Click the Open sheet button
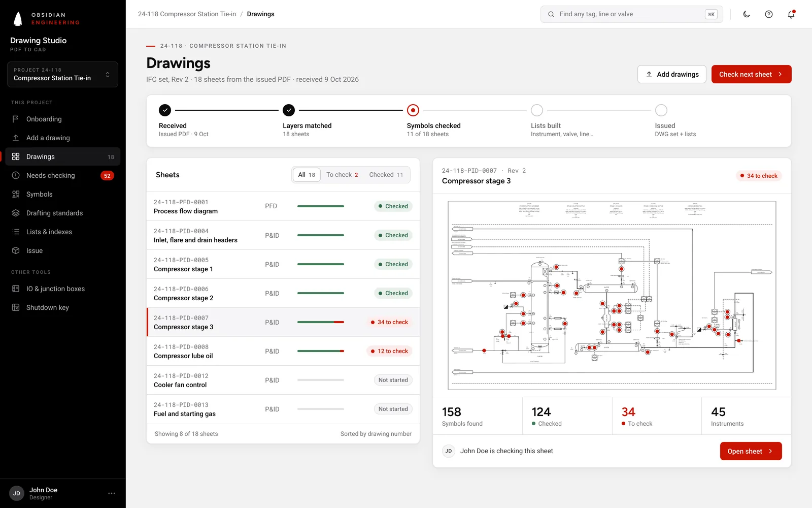 [x=751, y=451]
